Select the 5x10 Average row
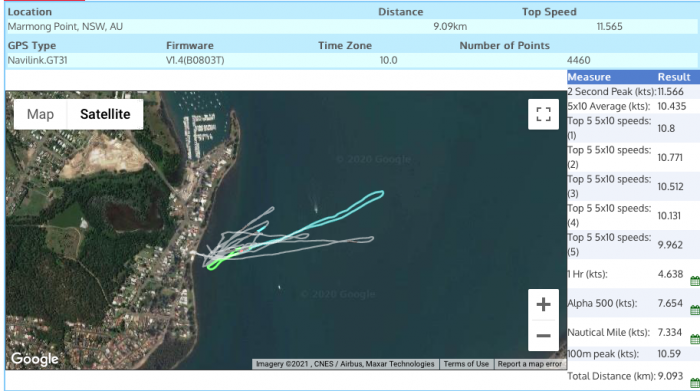 coord(633,106)
